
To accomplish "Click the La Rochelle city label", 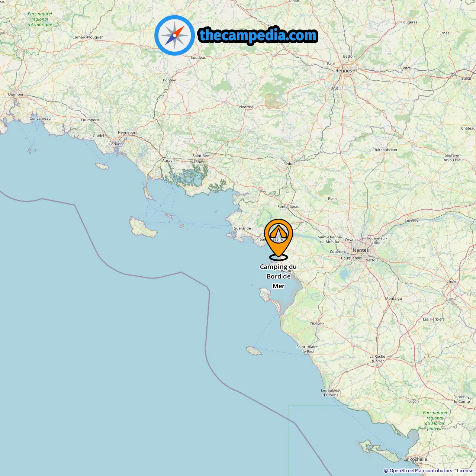I will click(415, 459).
